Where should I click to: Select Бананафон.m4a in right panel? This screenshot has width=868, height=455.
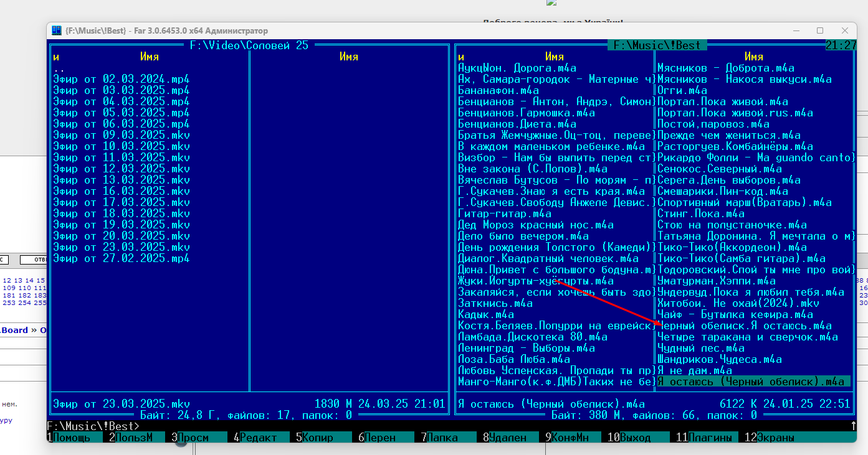[x=498, y=91]
